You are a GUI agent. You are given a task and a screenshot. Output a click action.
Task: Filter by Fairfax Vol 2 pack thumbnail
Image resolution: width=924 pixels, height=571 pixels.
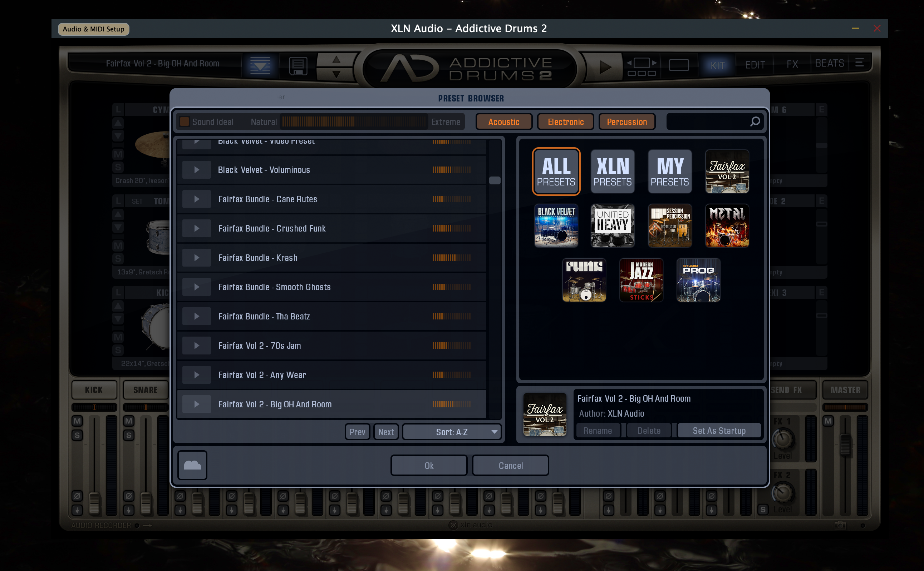727,172
